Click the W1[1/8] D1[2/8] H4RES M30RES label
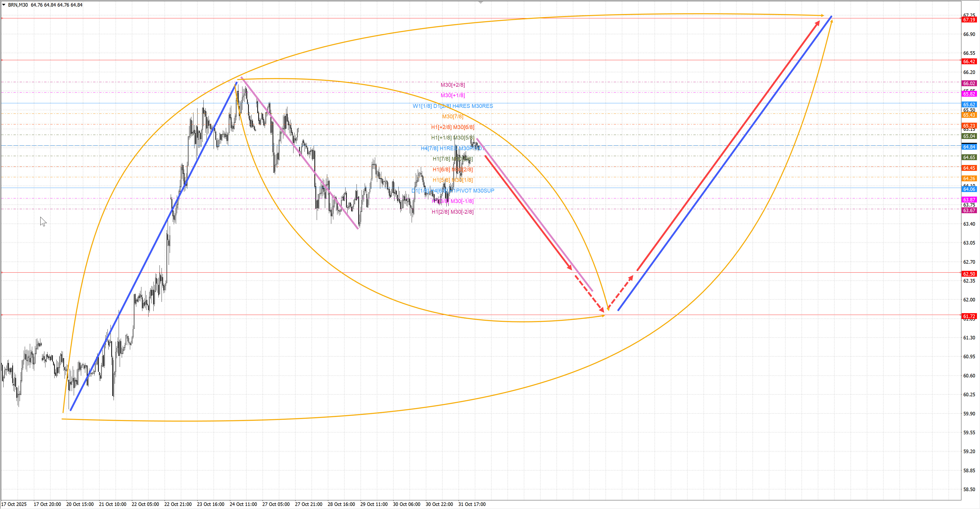The width and height of the screenshot is (980, 509). point(452,106)
